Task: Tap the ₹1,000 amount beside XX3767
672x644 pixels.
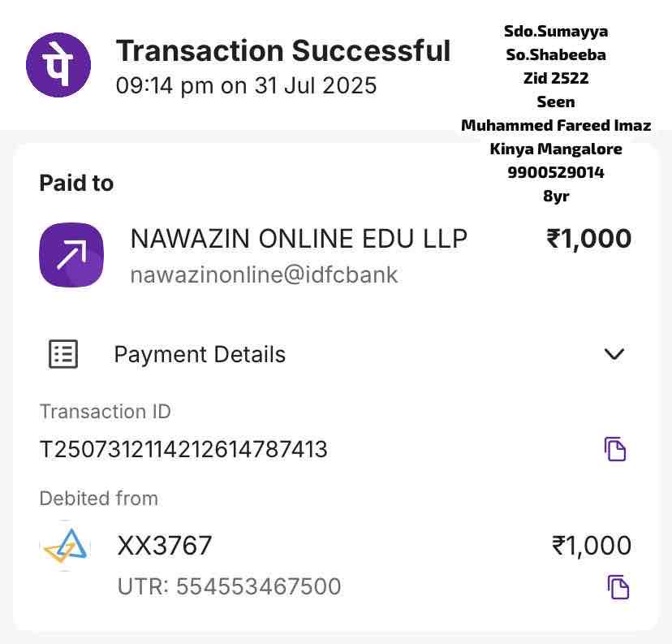Action: click(x=591, y=546)
